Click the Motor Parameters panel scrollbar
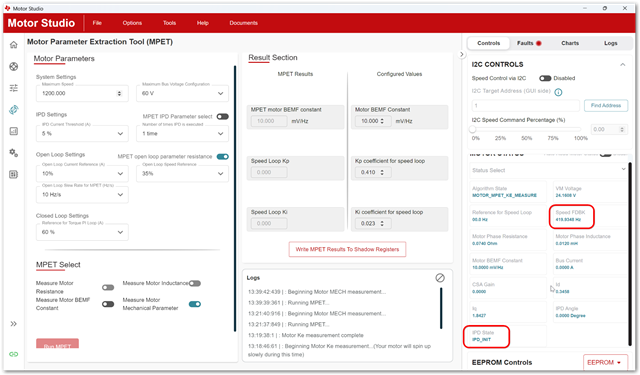Screen dimensions: 640x375 pos(235,198)
